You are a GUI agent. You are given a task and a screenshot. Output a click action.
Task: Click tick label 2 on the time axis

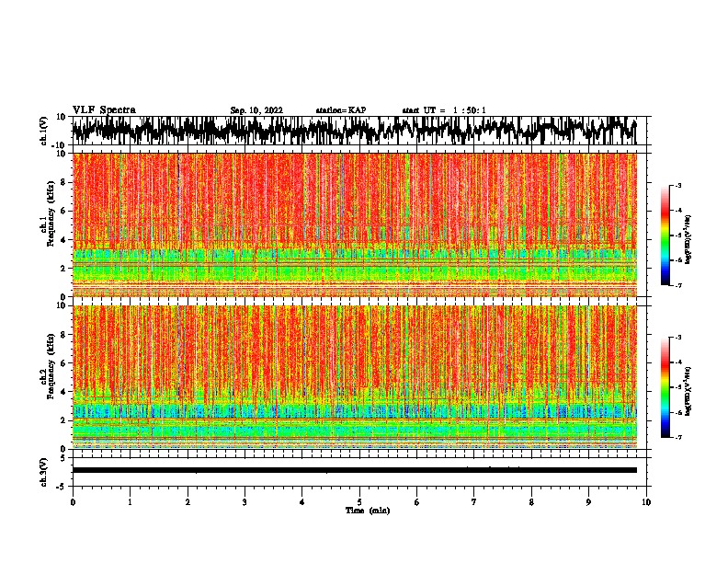point(188,502)
